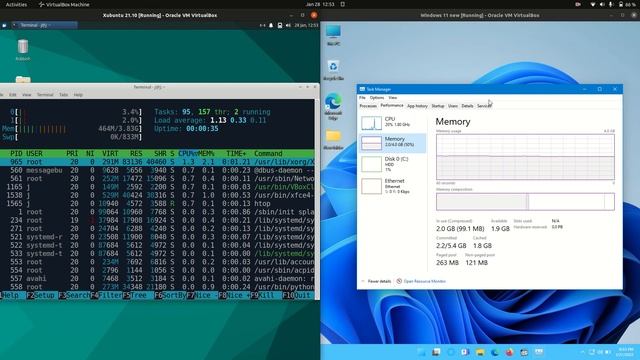Click F4 Filter in htop footer
Screen dimensions: 640x360
[x=106, y=295]
